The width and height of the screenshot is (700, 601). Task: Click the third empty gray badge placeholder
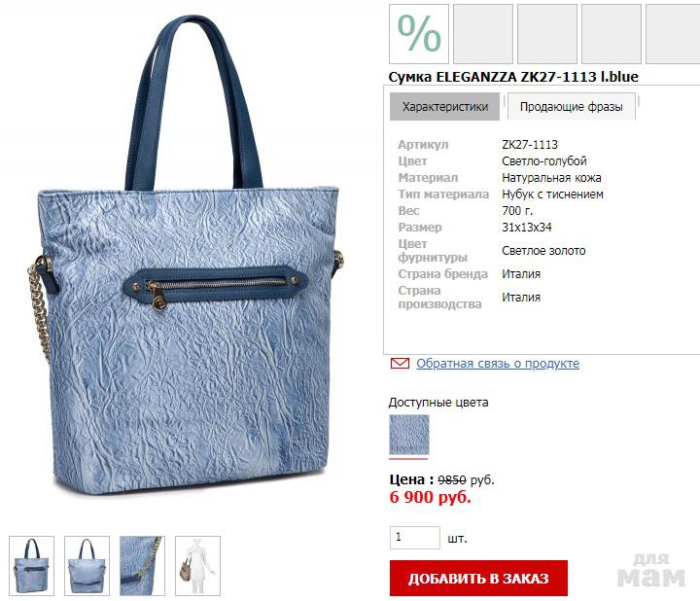(x=612, y=34)
